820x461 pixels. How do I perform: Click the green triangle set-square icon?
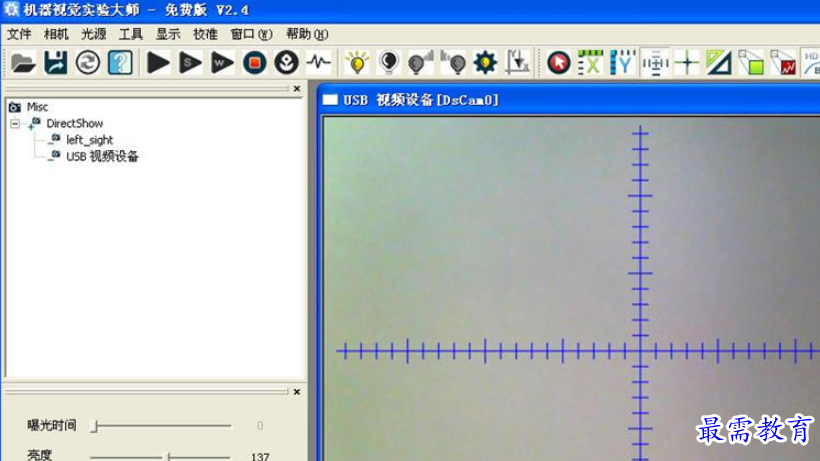719,63
